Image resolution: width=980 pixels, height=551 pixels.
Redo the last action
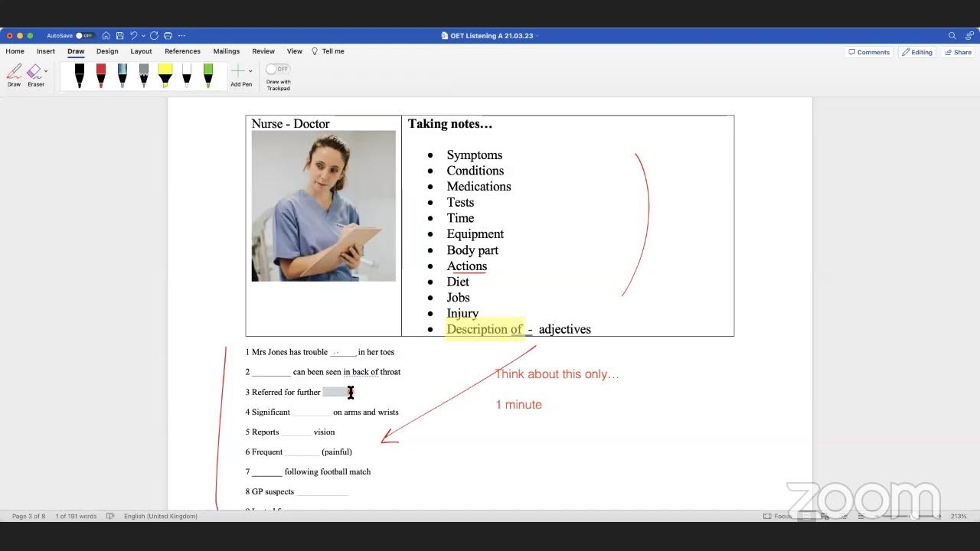(154, 36)
